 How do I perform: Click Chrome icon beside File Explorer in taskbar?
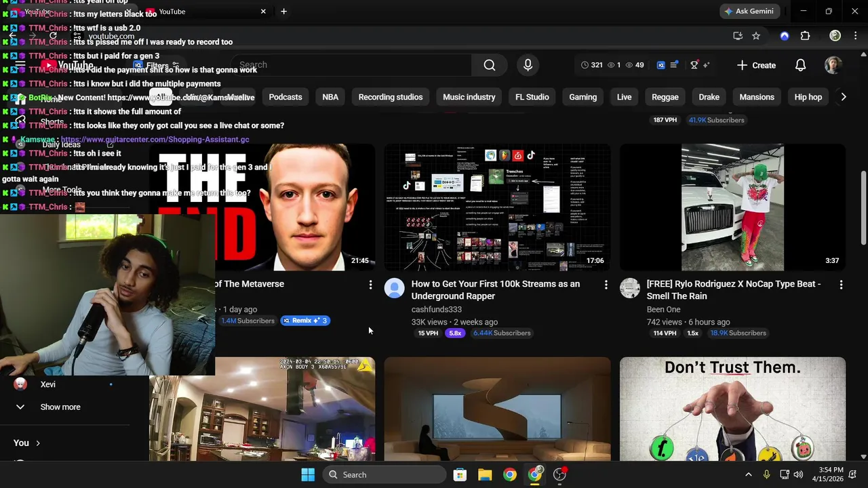coord(509,474)
